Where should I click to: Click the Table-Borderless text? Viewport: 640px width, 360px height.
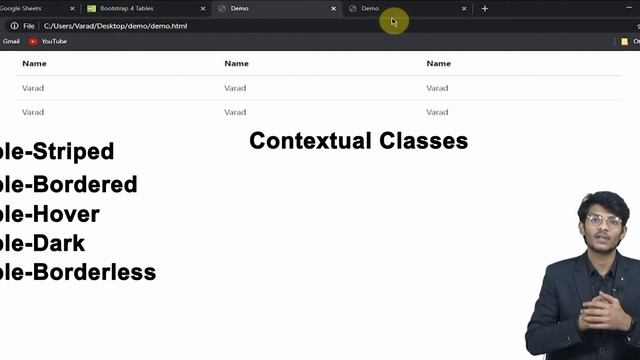pyautogui.click(x=78, y=272)
